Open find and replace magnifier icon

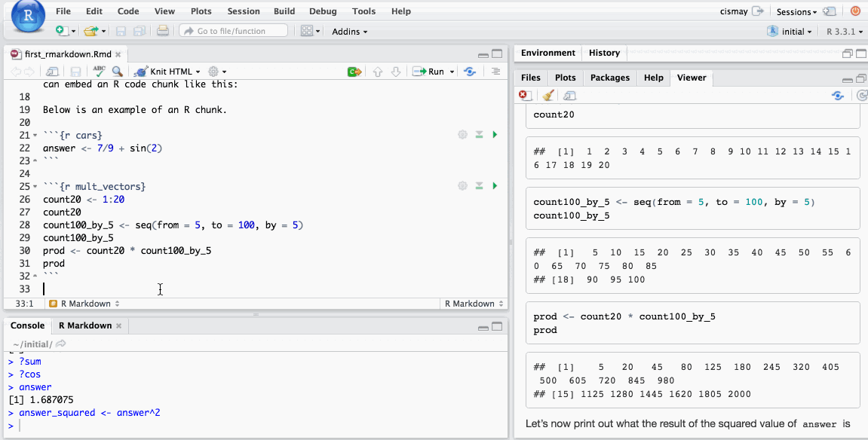(x=118, y=72)
